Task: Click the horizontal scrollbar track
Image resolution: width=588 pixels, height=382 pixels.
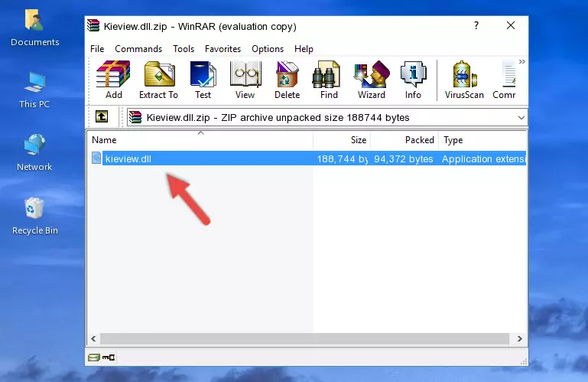Action: point(304,338)
